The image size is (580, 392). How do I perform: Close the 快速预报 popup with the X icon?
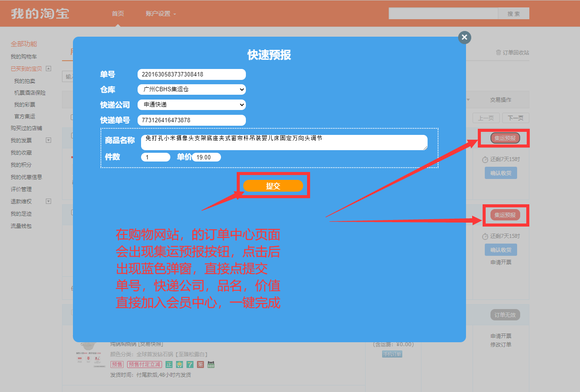point(464,38)
